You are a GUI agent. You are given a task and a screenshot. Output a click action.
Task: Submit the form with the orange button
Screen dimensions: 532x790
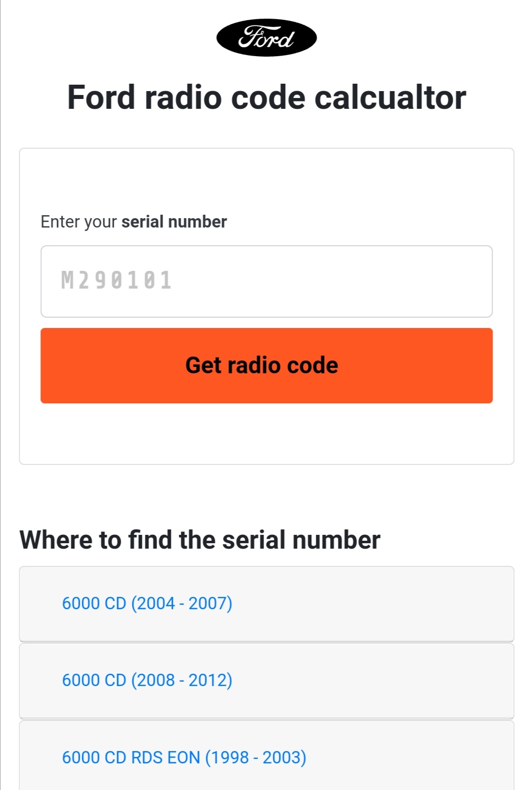tap(266, 365)
